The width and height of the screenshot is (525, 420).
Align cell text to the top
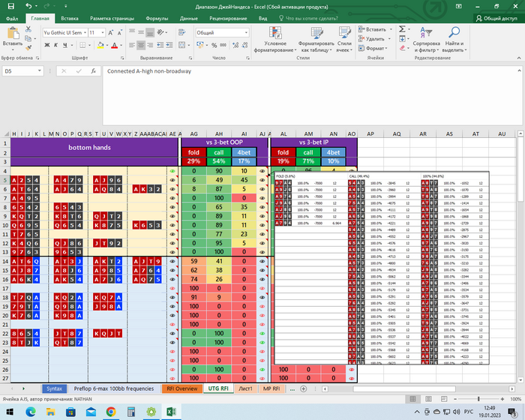point(132,32)
